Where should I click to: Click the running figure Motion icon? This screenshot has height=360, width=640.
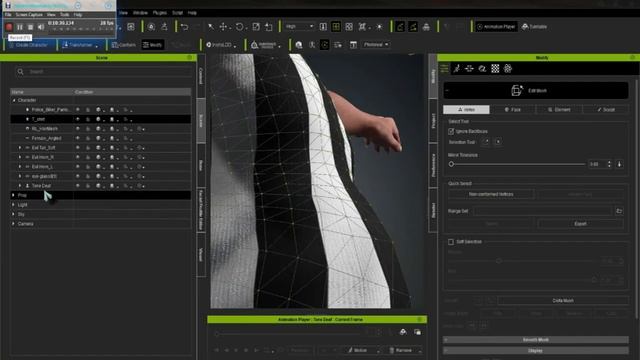[x=457, y=69]
